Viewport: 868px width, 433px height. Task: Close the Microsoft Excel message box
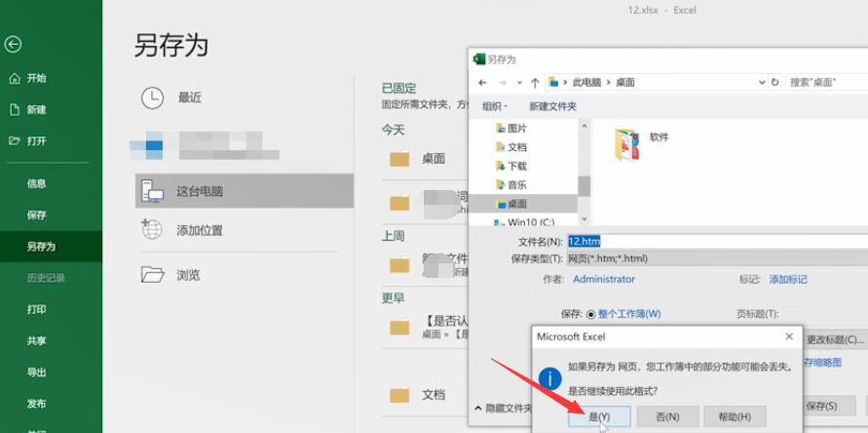[789, 336]
